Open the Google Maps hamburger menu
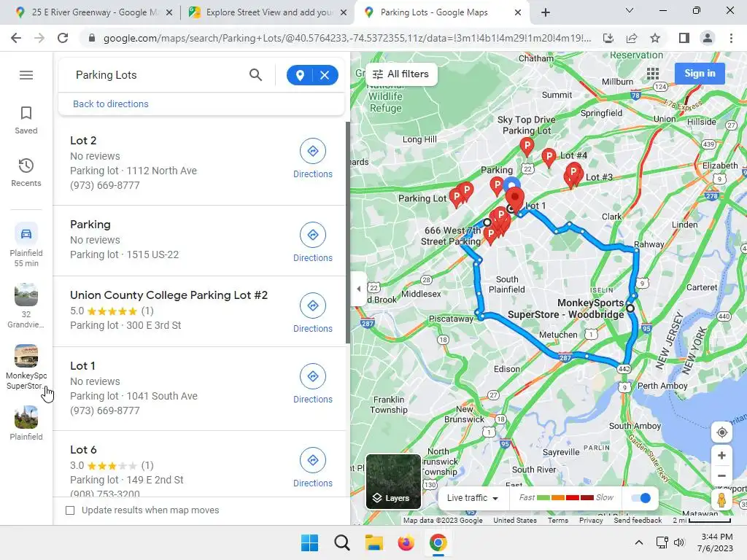This screenshot has height=560, width=747. [x=26, y=75]
